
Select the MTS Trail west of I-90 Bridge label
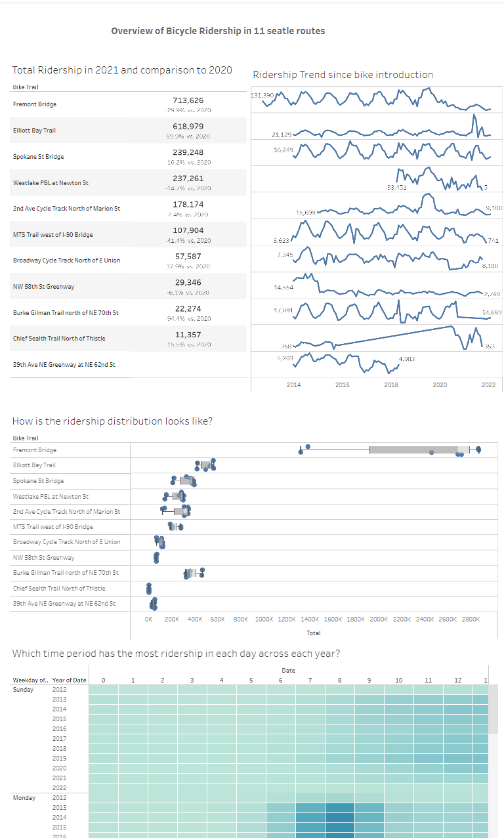click(52, 234)
